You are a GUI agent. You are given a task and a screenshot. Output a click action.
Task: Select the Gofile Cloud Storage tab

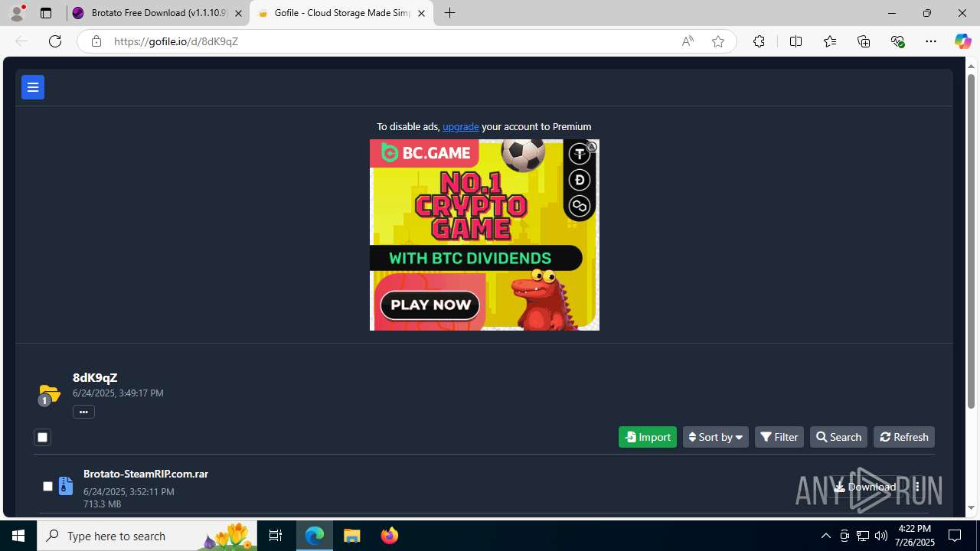341,13
